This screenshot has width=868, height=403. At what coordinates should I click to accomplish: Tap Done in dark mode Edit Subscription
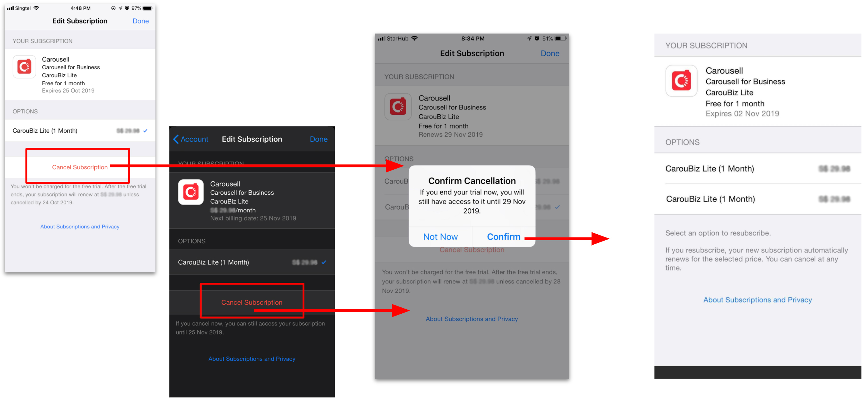click(318, 139)
